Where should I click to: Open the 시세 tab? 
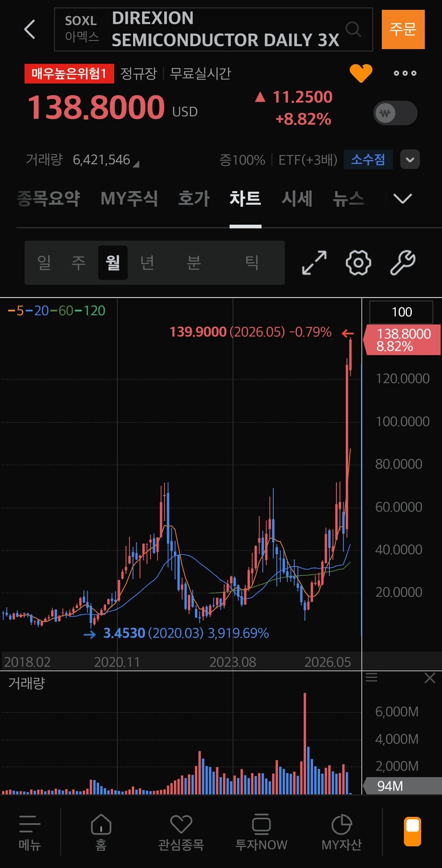pos(297,199)
